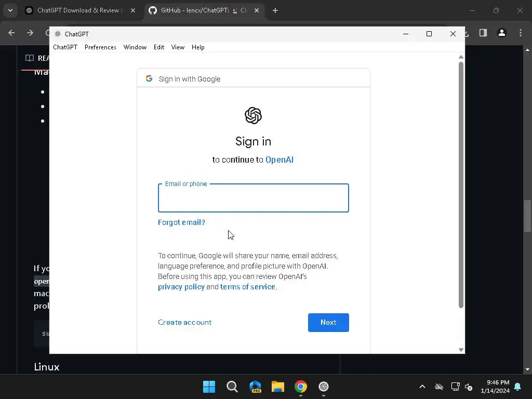532x399 pixels.
Task: Open a new Chrome tab
Action: 275,10
